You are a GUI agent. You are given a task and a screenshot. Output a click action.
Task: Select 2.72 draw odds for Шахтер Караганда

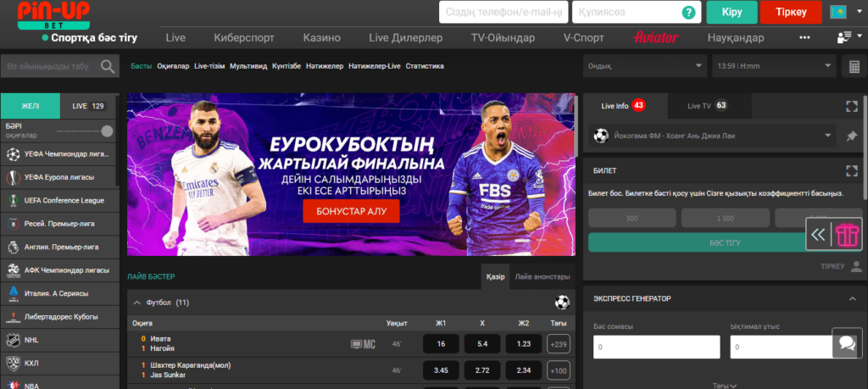[482, 370]
